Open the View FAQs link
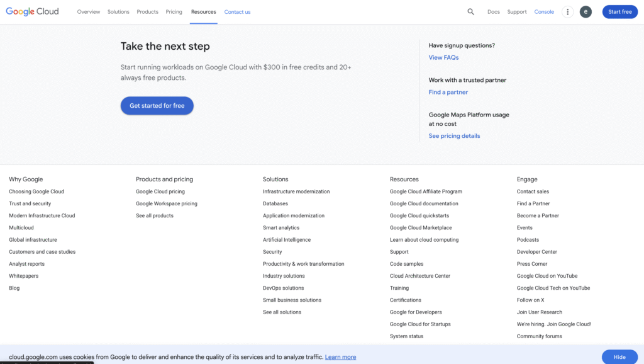 443,57
